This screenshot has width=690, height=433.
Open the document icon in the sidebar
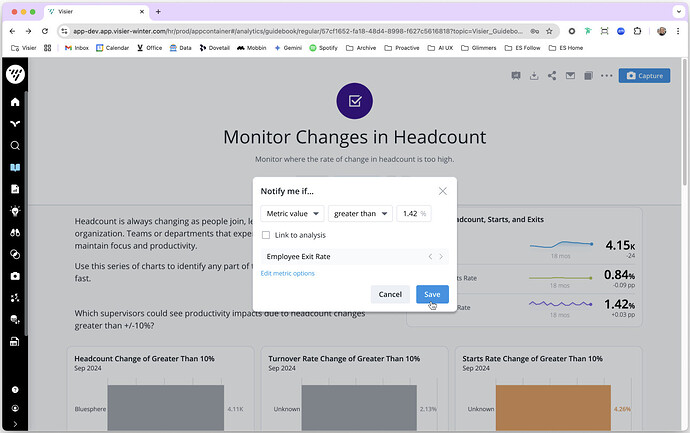(x=15, y=189)
